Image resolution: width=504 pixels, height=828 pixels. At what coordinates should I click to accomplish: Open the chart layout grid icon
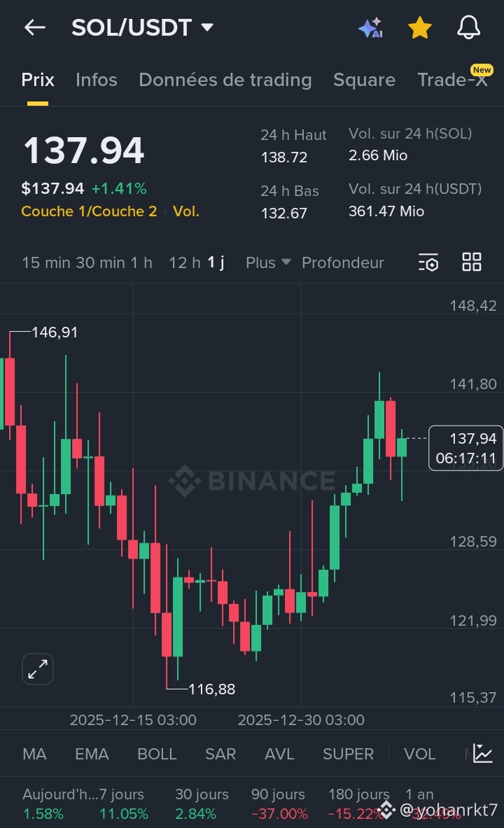[471, 262]
